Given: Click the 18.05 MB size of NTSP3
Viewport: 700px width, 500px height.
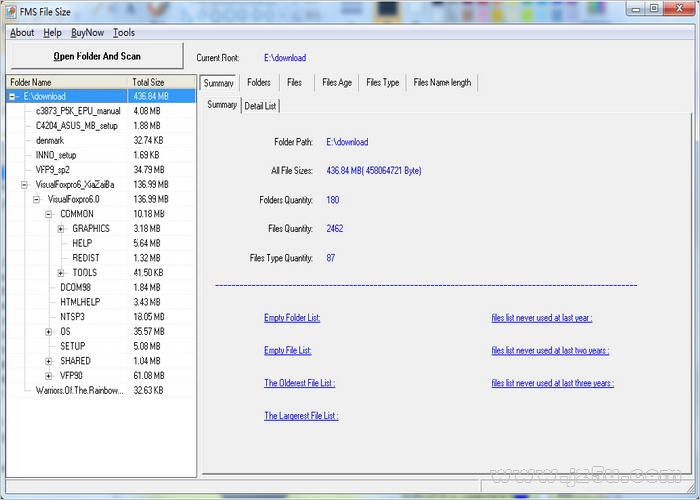Looking at the screenshot, I should [x=149, y=317].
